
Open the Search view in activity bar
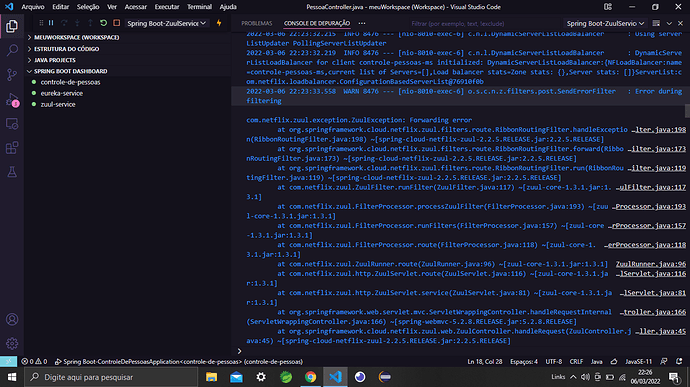point(12,50)
